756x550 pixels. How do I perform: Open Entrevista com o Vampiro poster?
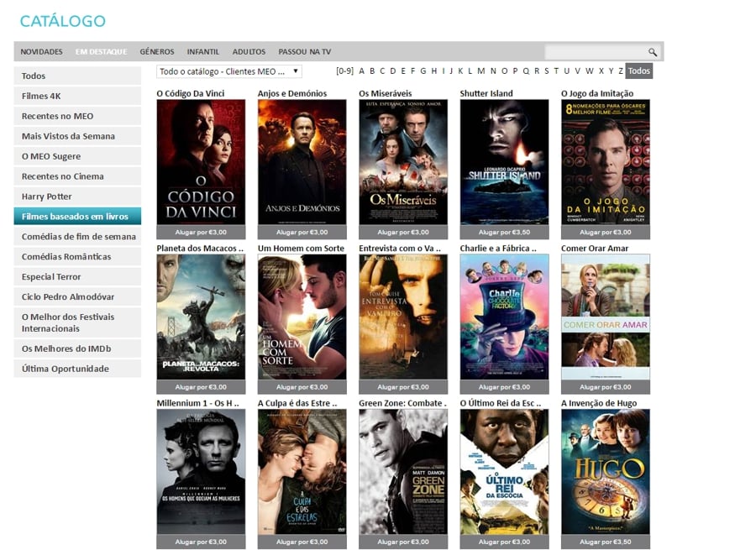click(x=403, y=317)
